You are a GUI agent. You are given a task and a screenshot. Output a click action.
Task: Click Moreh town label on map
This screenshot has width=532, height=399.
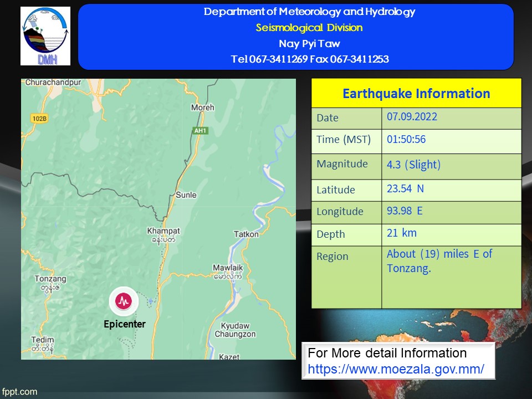[203, 108]
